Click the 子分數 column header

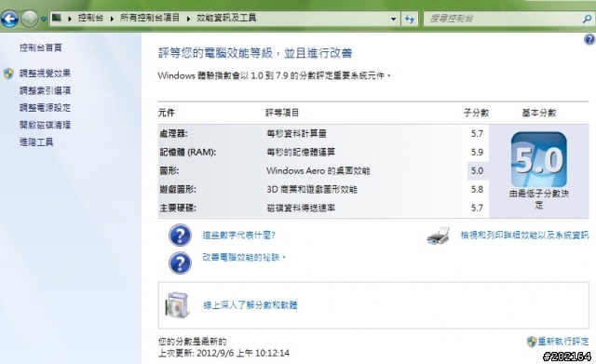tap(476, 113)
